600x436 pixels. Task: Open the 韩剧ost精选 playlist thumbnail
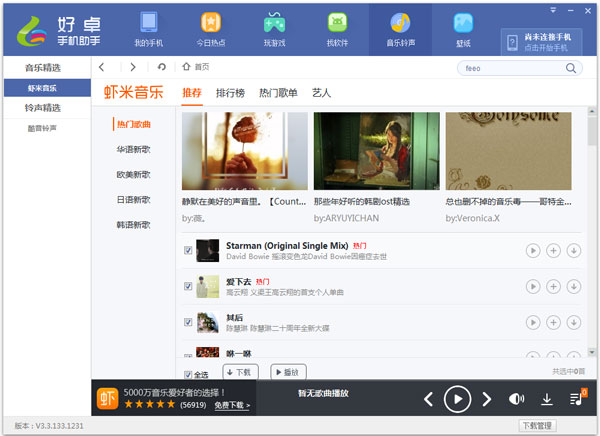(x=377, y=151)
